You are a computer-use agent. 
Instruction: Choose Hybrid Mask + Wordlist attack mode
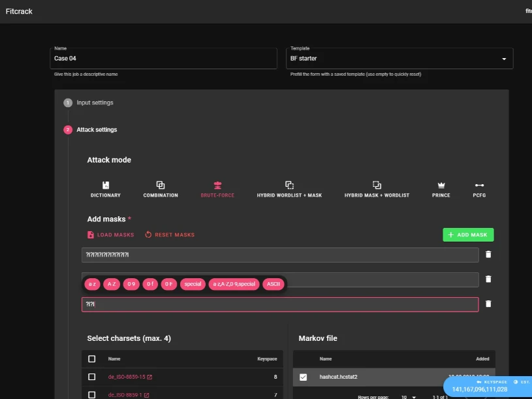coord(377,185)
